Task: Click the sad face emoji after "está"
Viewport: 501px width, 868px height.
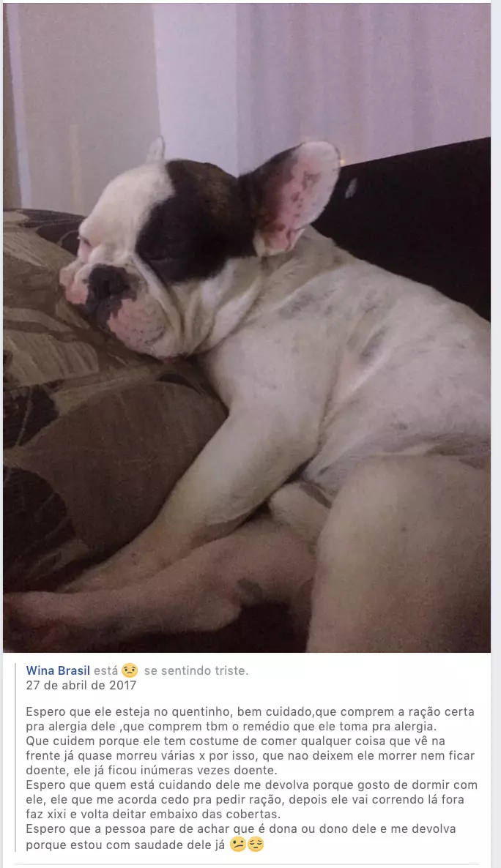Action: [129, 670]
